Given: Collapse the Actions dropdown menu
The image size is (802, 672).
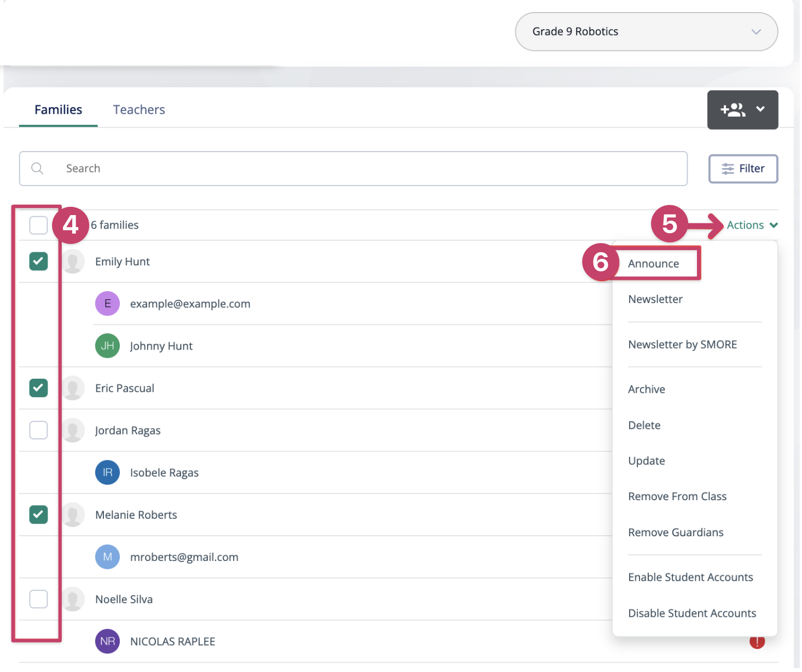Looking at the screenshot, I should (x=752, y=225).
